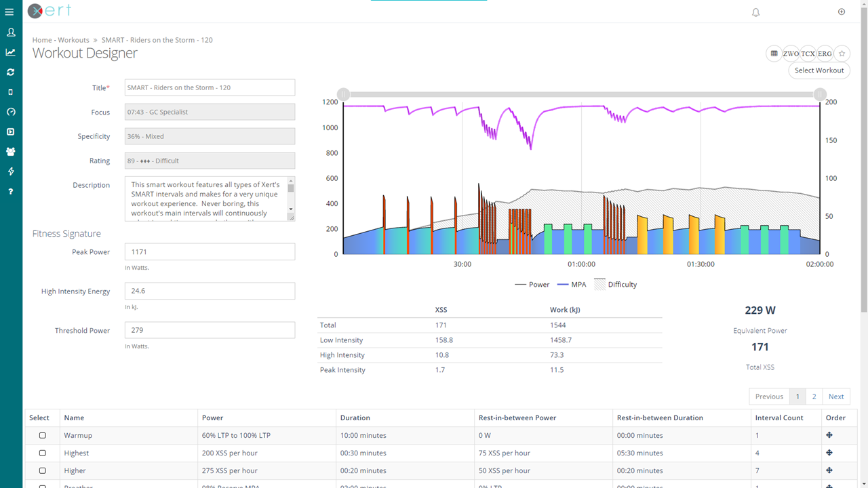Click the Rating field

point(210,161)
